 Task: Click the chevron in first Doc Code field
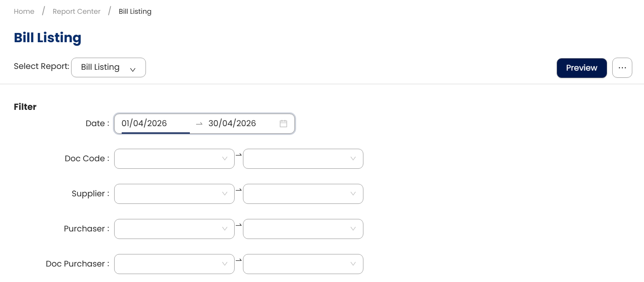225,159
